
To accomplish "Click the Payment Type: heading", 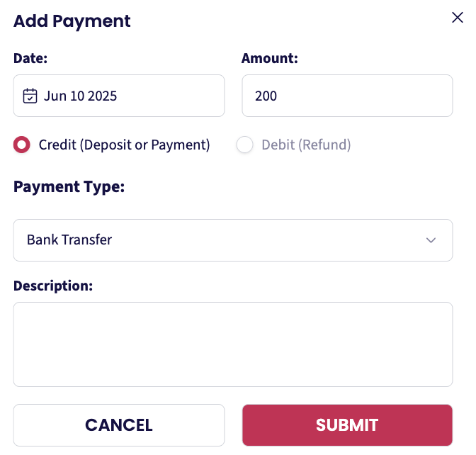I will 69,186.
